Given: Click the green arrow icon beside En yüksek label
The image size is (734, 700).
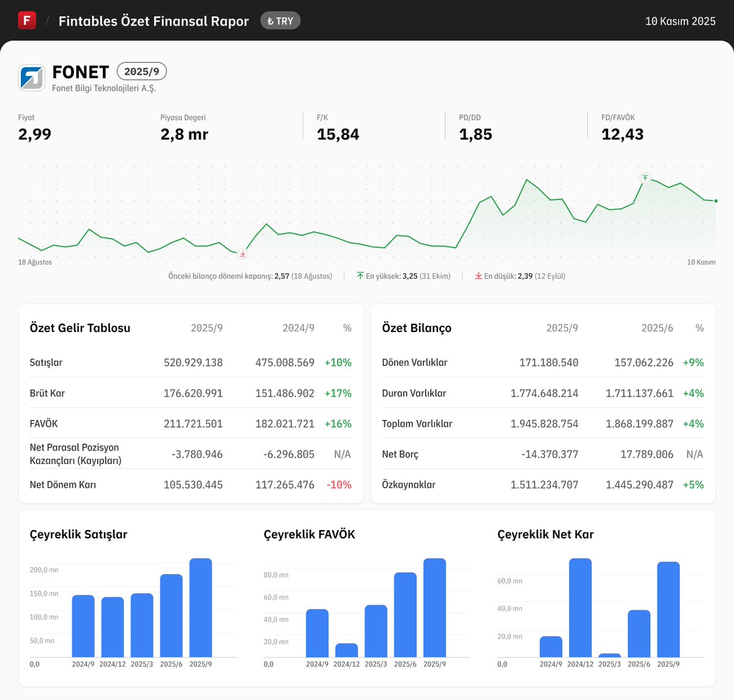Looking at the screenshot, I should (x=360, y=276).
